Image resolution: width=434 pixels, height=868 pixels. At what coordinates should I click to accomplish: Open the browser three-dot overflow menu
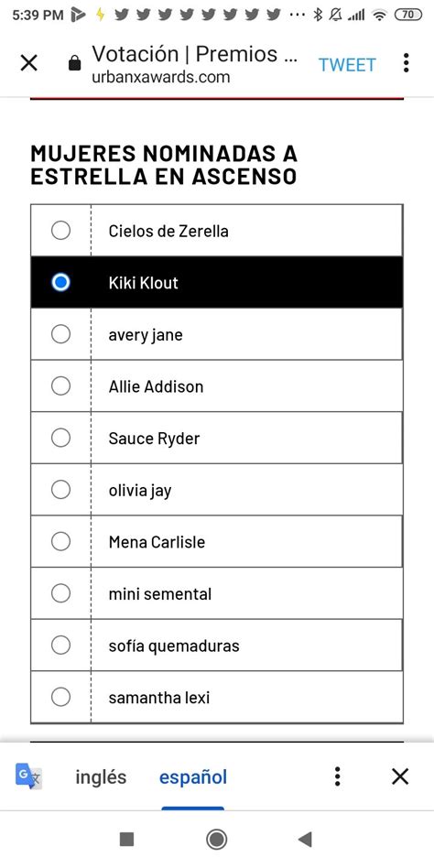tap(406, 63)
